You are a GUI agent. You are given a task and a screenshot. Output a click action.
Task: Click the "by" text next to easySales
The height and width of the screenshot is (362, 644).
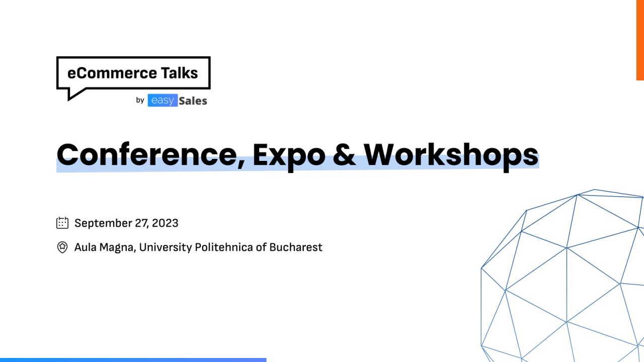(140, 100)
